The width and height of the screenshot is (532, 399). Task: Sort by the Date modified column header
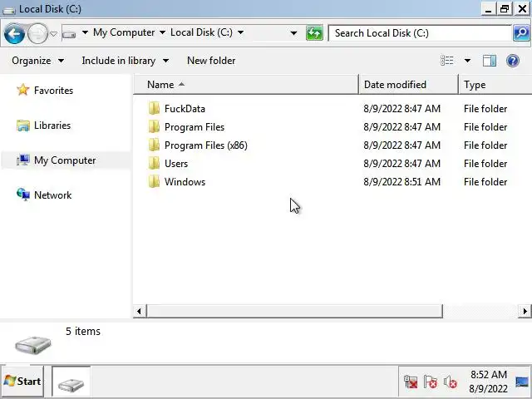tap(408, 85)
